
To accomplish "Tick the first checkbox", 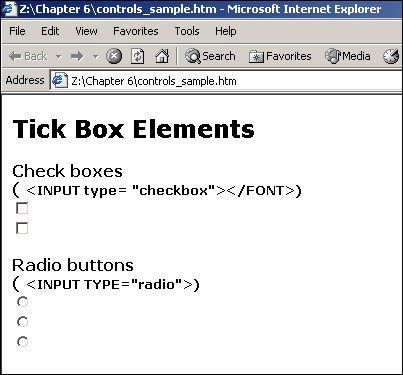I will pyautogui.click(x=22, y=208).
